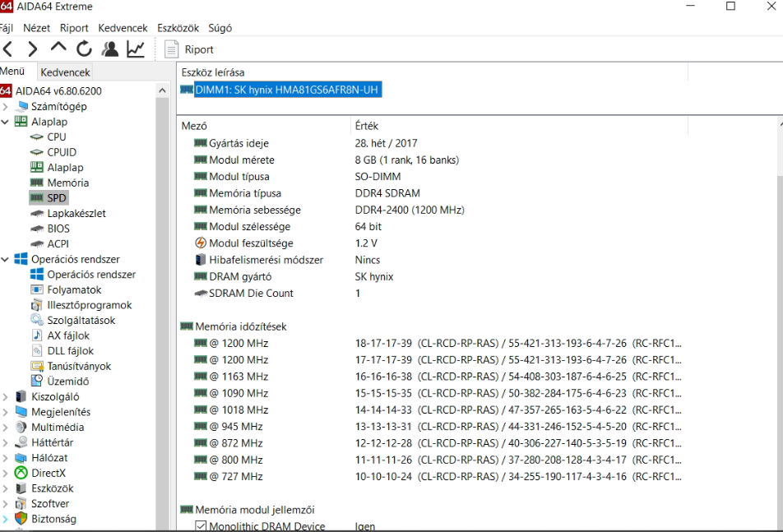Viewport: 783px width, 532px height.
Task: Expand the Eszközök tree node
Action: tap(6, 488)
